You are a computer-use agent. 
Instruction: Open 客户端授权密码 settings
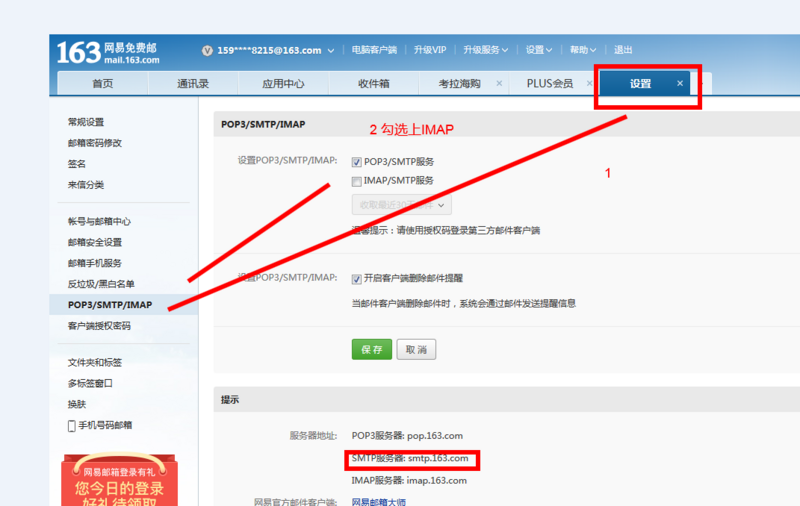pyautogui.click(x=99, y=326)
